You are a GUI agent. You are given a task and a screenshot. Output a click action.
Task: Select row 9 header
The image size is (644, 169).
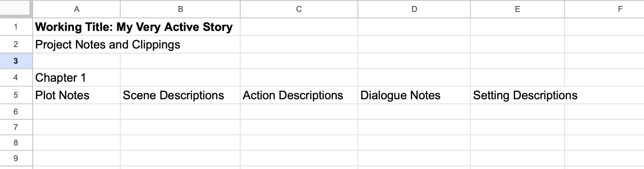point(16,158)
